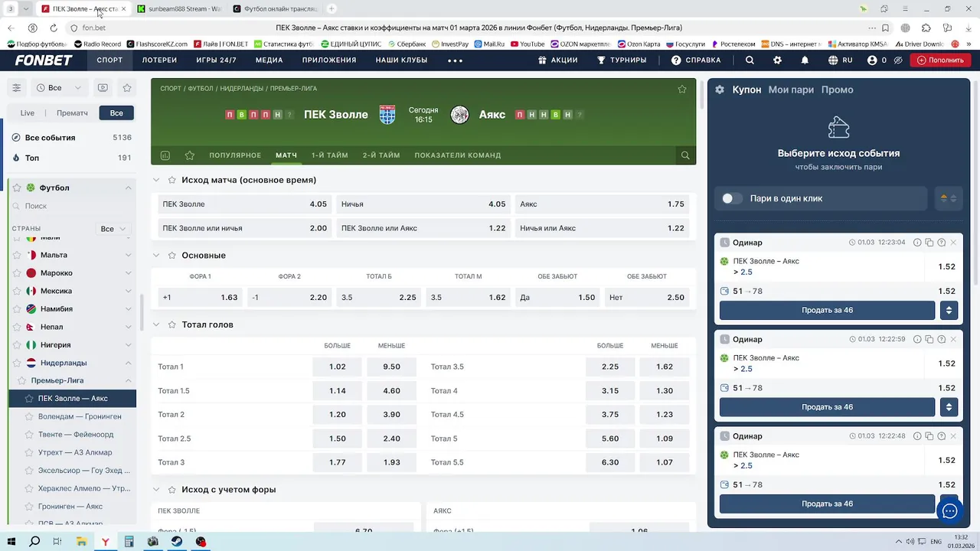This screenshot has width=980, height=551.
Task: Pick Аякс win odds 1.75
Action: (602, 204)
